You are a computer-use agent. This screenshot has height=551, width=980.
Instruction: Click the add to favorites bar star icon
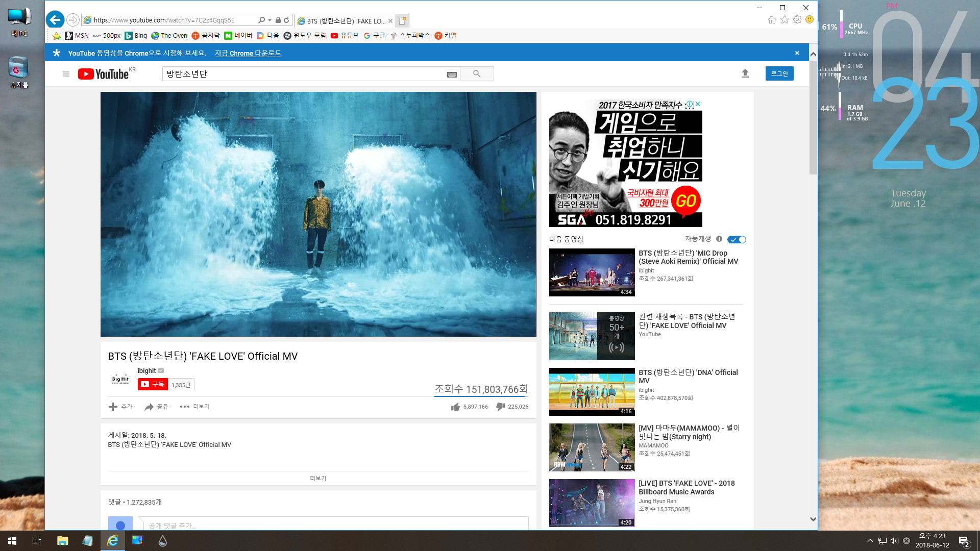56,36
